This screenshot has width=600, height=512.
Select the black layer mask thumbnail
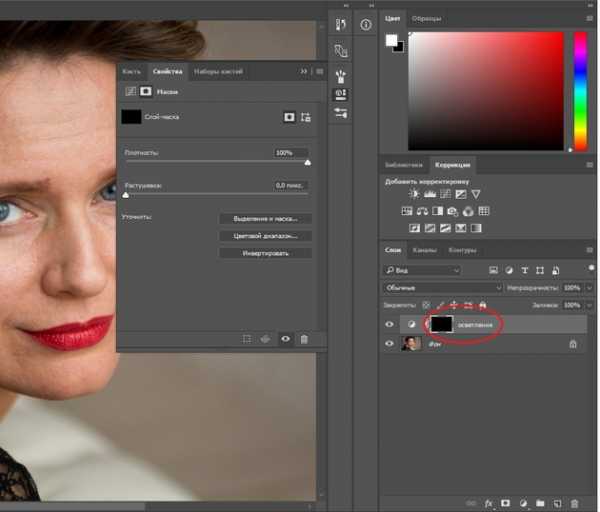pos(441,324)
